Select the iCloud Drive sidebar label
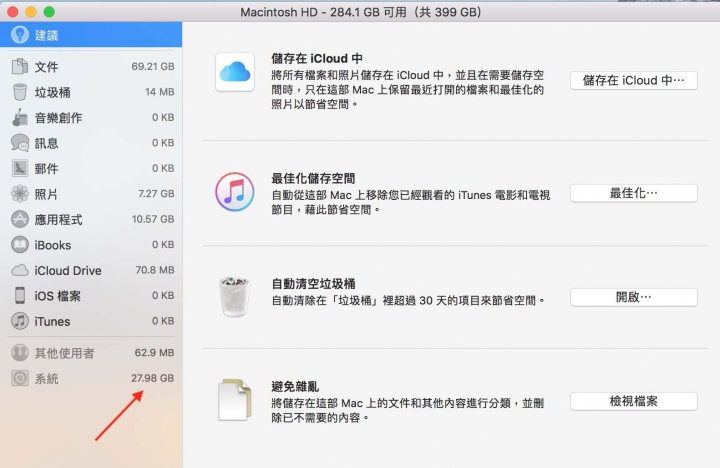The width and height of the screenshot is (720, 468). click(68, 271)
